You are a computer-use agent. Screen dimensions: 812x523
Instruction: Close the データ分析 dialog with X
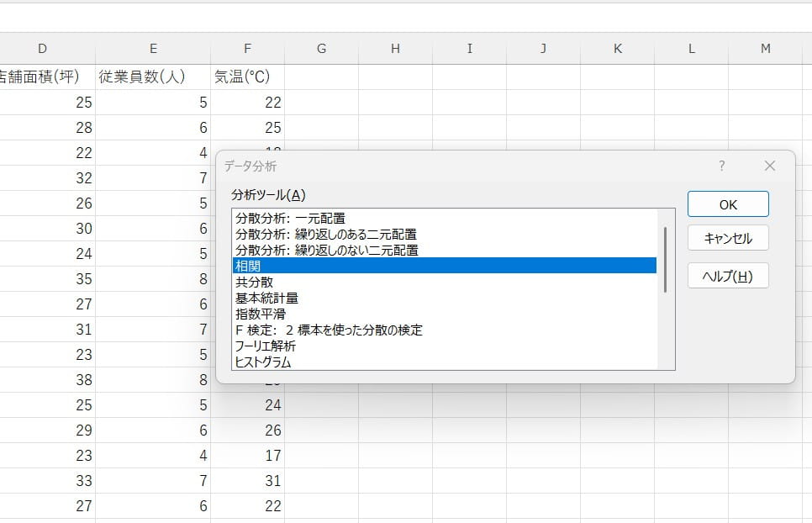[769, 166]
